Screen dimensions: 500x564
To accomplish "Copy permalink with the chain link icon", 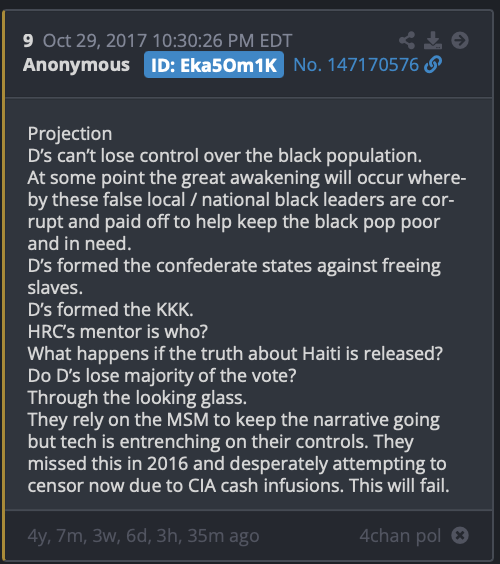I will click(433, 65).
